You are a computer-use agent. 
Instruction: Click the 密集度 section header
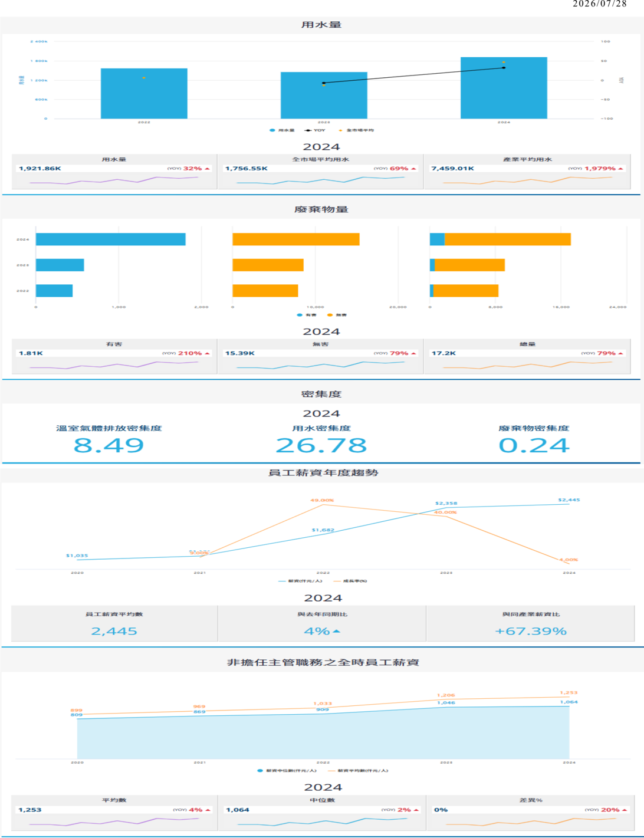pyautogui.click(x=321, y=394)
